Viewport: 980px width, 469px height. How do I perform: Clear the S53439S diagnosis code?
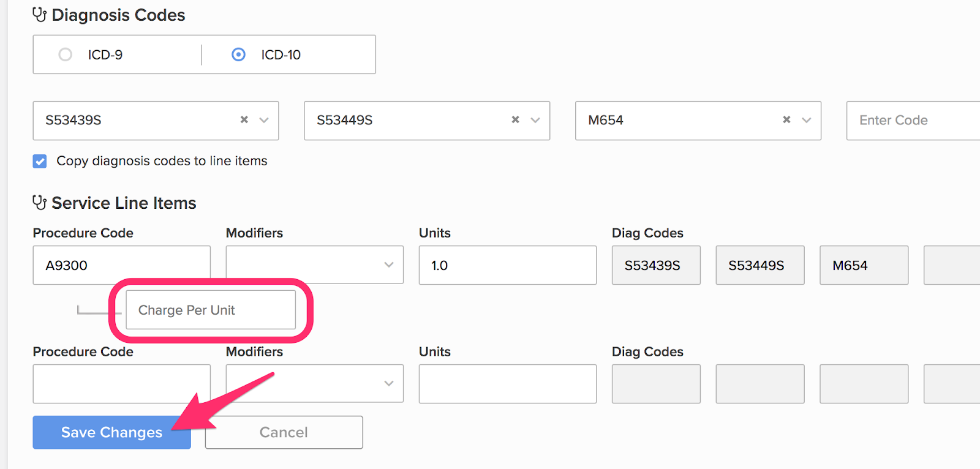pos(244,120)
